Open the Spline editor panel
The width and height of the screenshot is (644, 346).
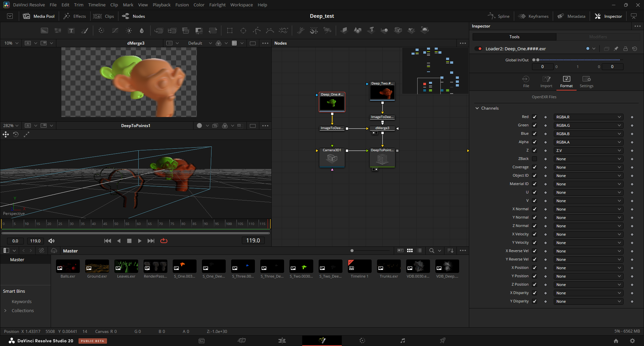click(499, 16)
